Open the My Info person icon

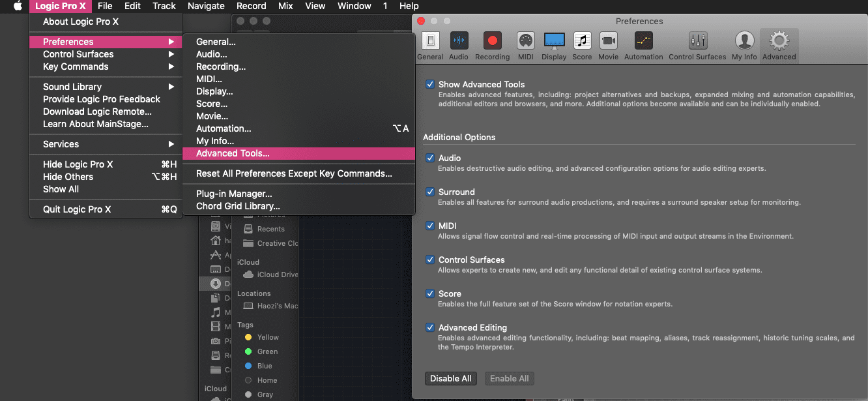coord(744,40)
